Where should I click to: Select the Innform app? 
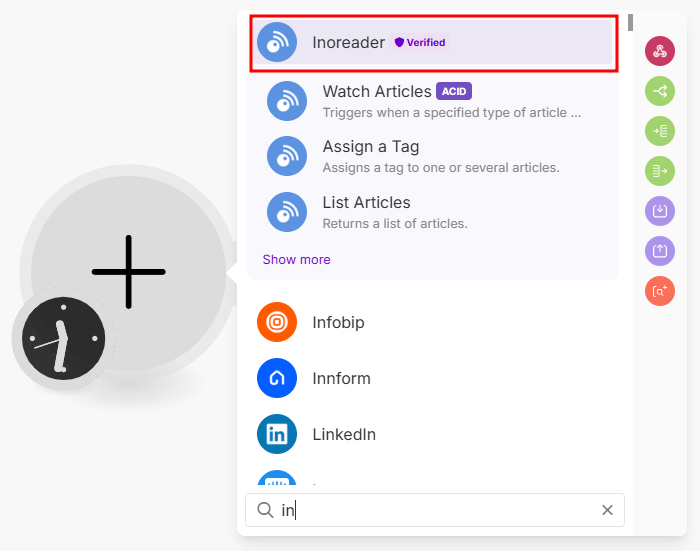tap(432, 378)
